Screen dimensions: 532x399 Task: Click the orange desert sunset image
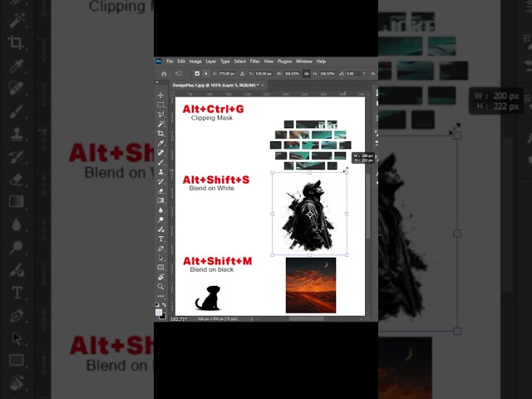tap(311, 285)
